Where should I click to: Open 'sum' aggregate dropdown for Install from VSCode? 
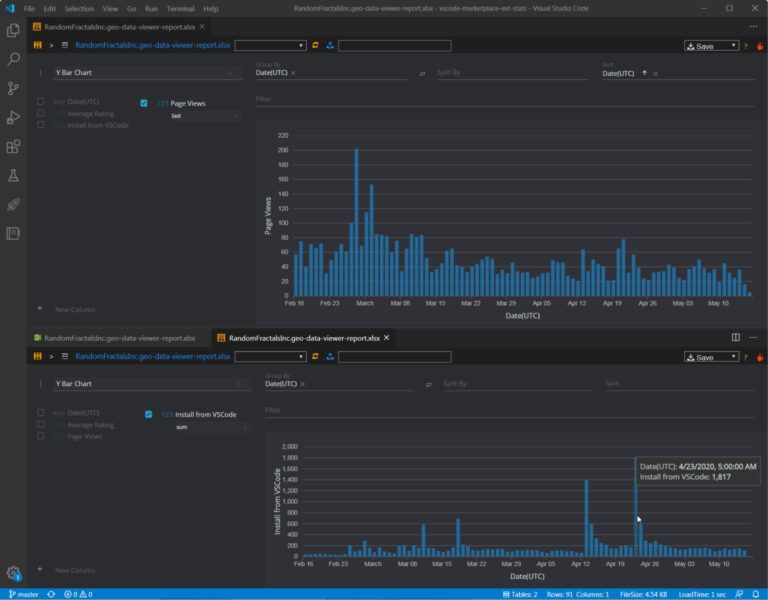point(211,427)
